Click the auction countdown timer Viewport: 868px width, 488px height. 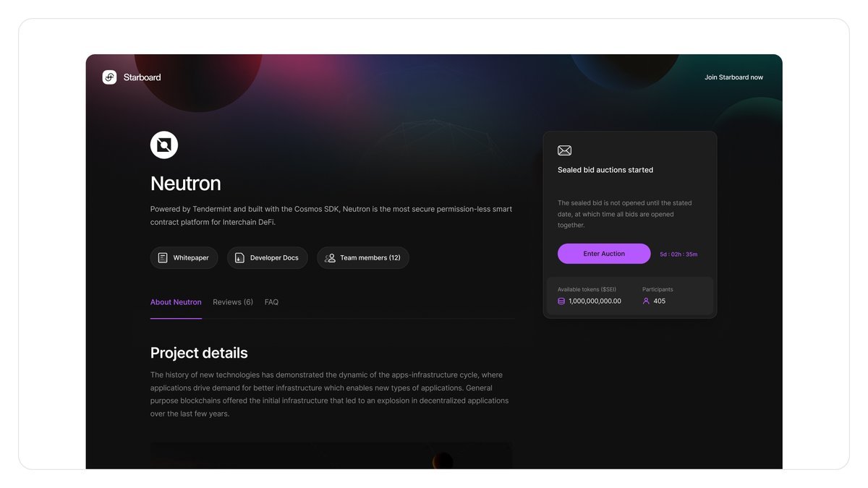pyautogui.click(x=678, y=254)
